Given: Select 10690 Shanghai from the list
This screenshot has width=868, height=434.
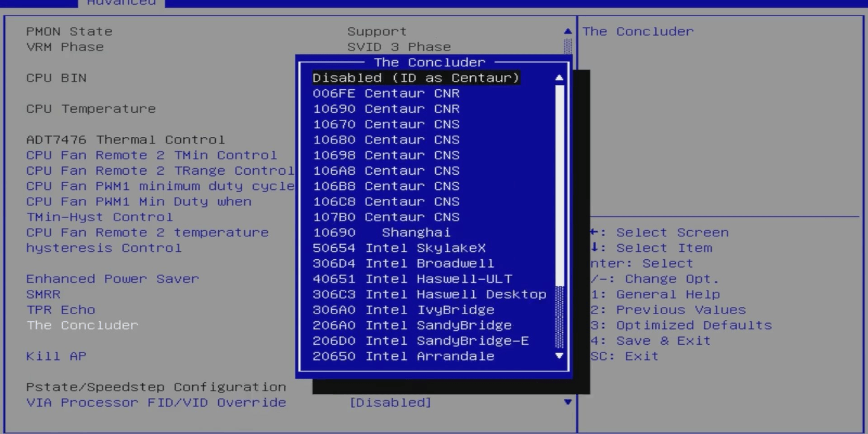Looking at the screenshot, I should point(382,233).
